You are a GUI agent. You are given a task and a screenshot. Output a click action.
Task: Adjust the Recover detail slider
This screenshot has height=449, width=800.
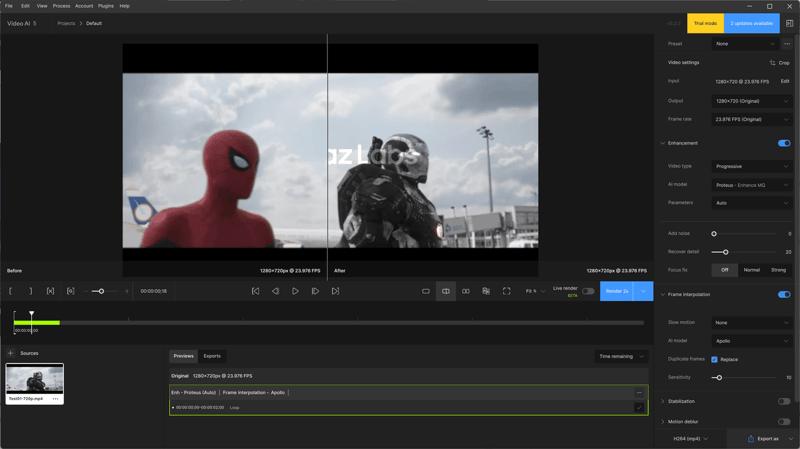point(726,252)
